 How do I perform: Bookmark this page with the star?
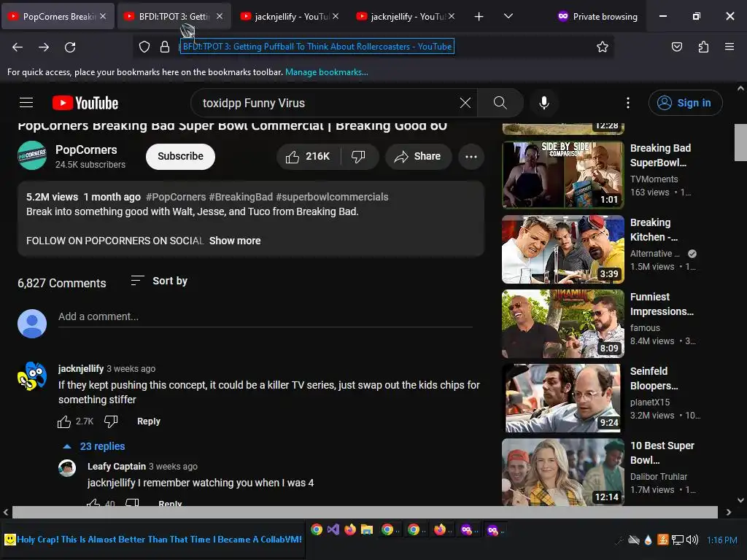tap(603, 47)
